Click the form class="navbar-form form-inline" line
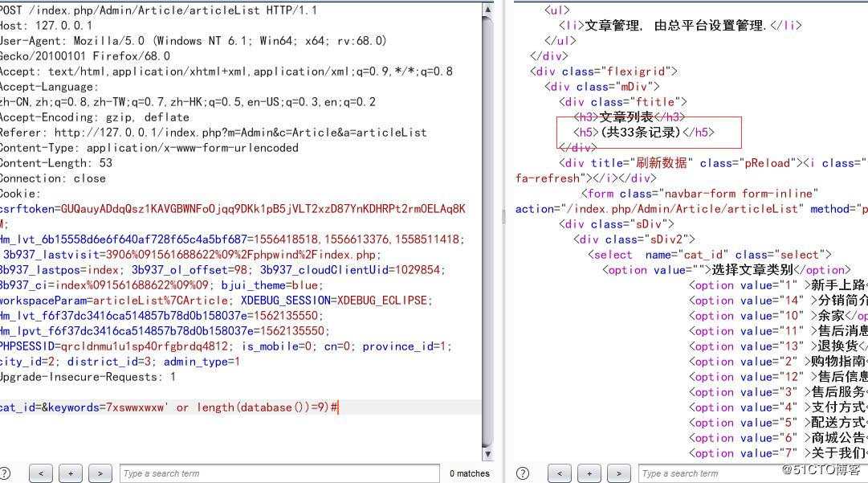This screenshot has height=483, width=868. tap(699, 194)
